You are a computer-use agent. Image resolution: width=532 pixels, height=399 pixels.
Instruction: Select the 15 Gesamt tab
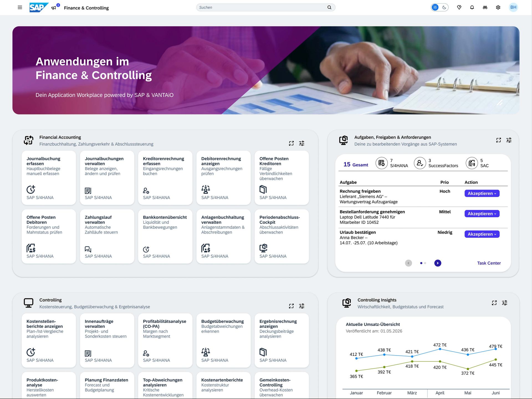[356, 164]
